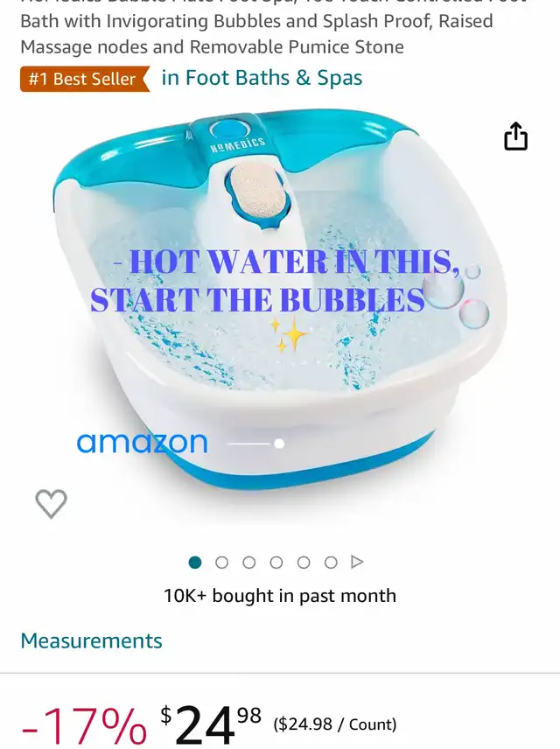Open the Foot Baths & Spas category link
This screenshot has width=560, height=749.
click(x=262, y=78)
